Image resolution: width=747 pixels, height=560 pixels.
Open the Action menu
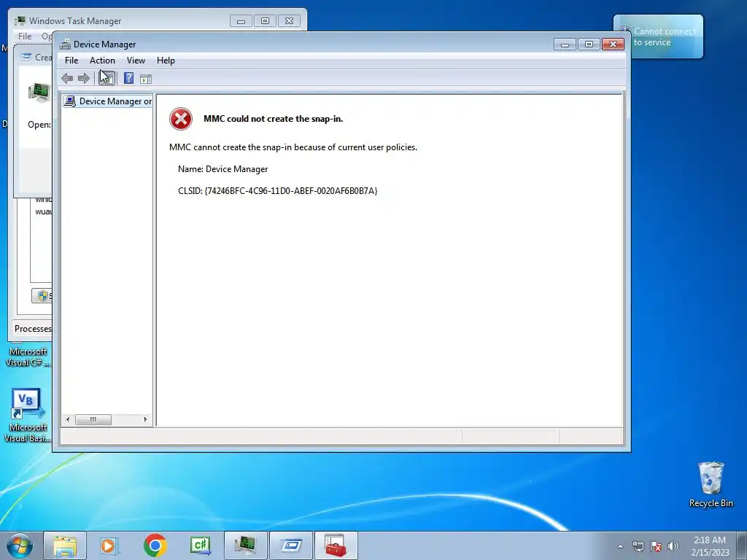pos(102,61)
